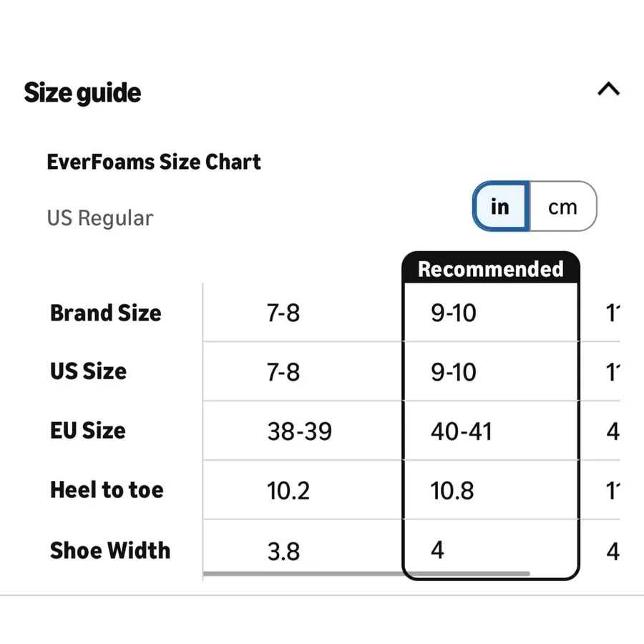
Task: Switch units to cm
Action: tap(562, 206)
